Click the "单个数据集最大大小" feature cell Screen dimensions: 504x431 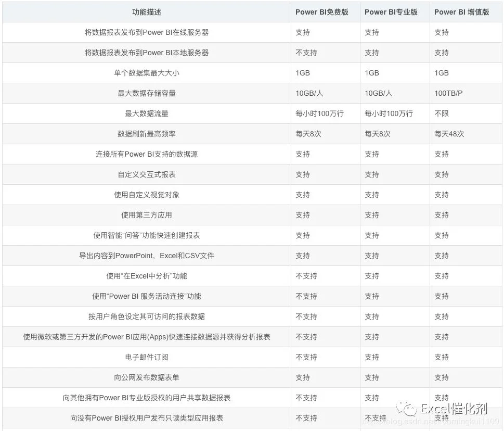(147, 73)
